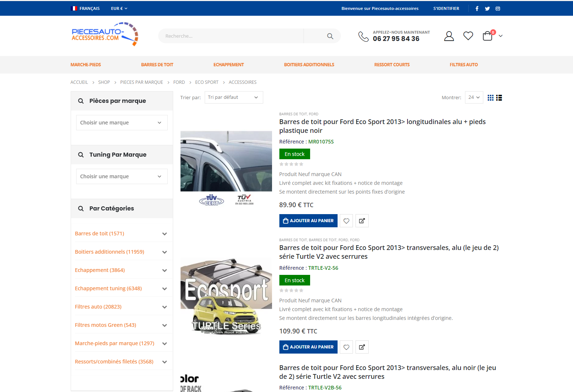Open the EUR € currency dropdown
Viewport: 573px width, 392px height.
(x=119, y=8)
